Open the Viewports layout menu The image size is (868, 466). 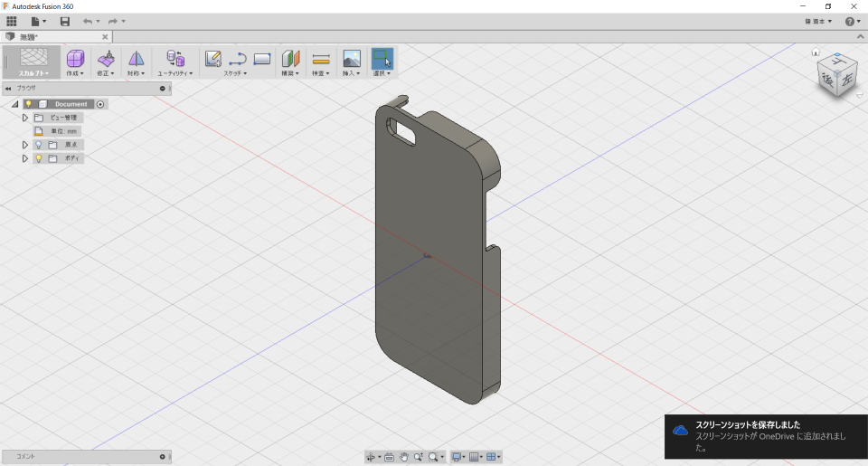pyautogui.click(x=491, y=457)
